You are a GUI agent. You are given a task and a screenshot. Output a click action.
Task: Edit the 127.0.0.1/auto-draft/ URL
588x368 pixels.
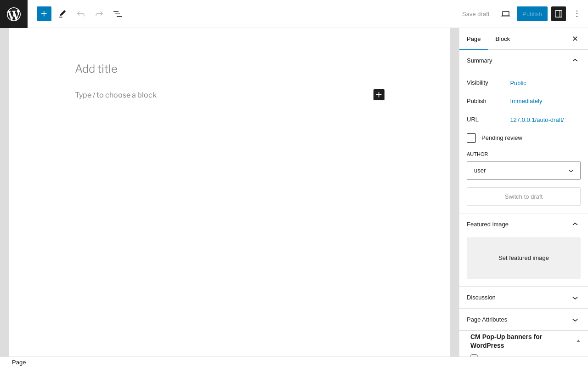pos(537,120)
